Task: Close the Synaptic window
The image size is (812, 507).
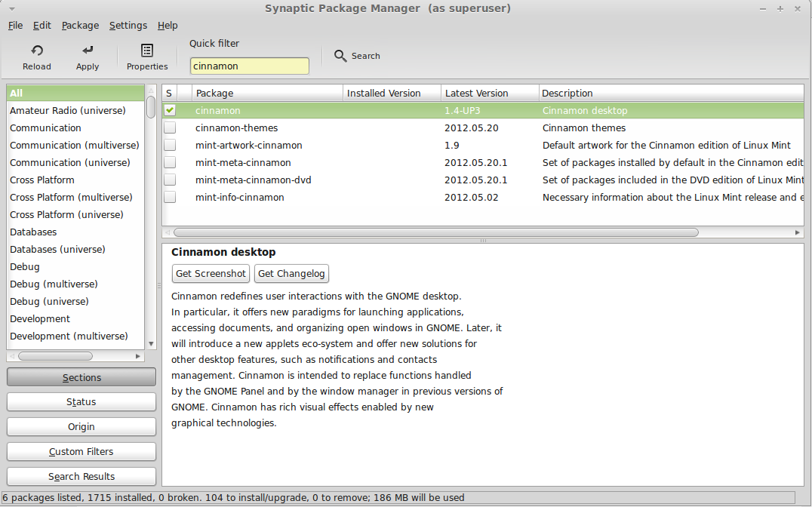Action: (x=798, y=9)
